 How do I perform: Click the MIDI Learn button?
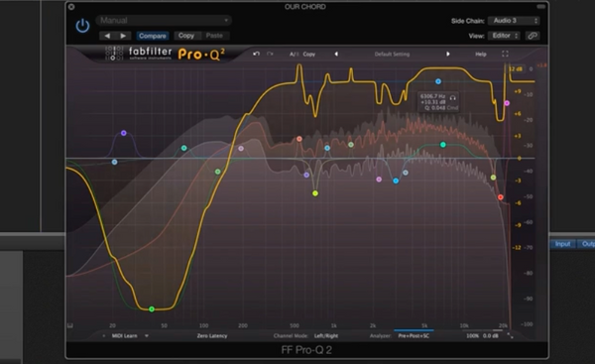coord(125,336)
